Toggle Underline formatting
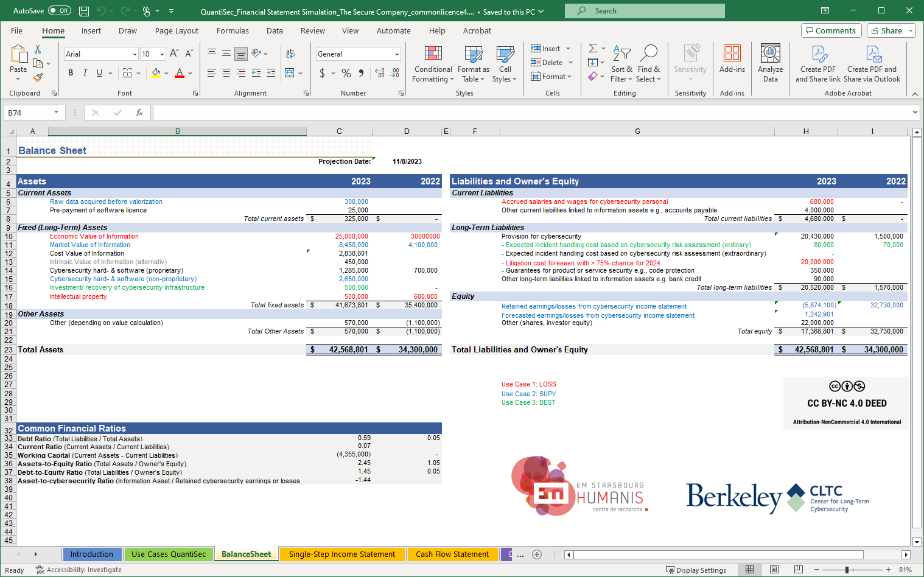The width and height of the screenshot is (924, 577). coord(99,73)
